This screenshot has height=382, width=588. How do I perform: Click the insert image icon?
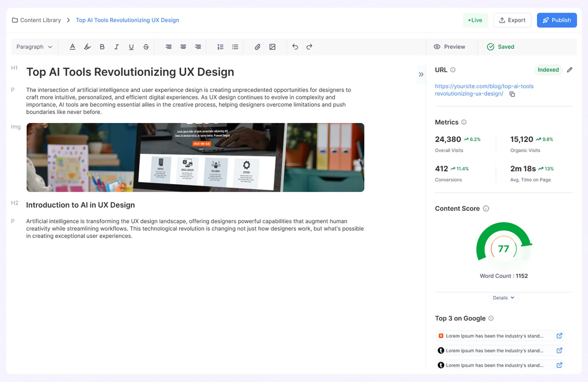click(272, 47)
